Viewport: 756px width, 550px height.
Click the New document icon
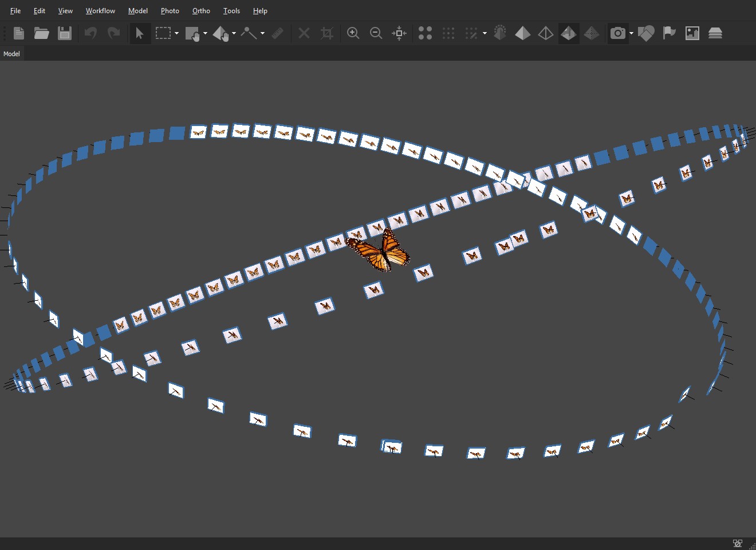click(19, 33)
